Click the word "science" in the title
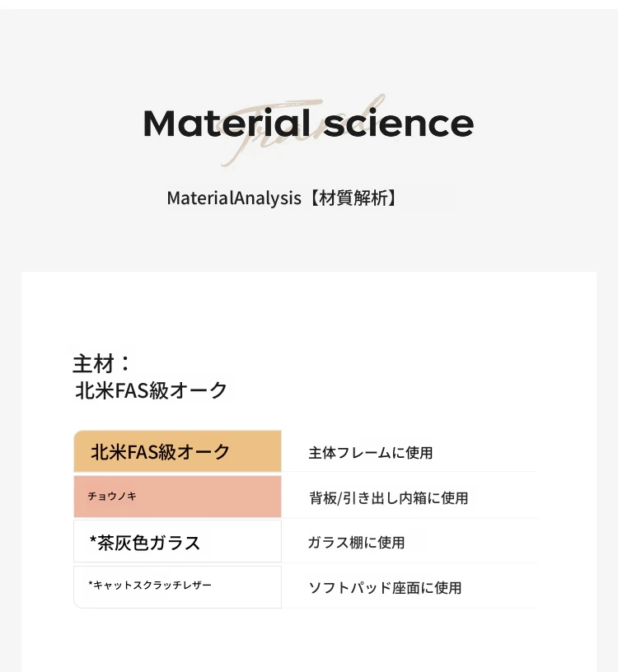 pyautogui.click(x=399, y=124)
